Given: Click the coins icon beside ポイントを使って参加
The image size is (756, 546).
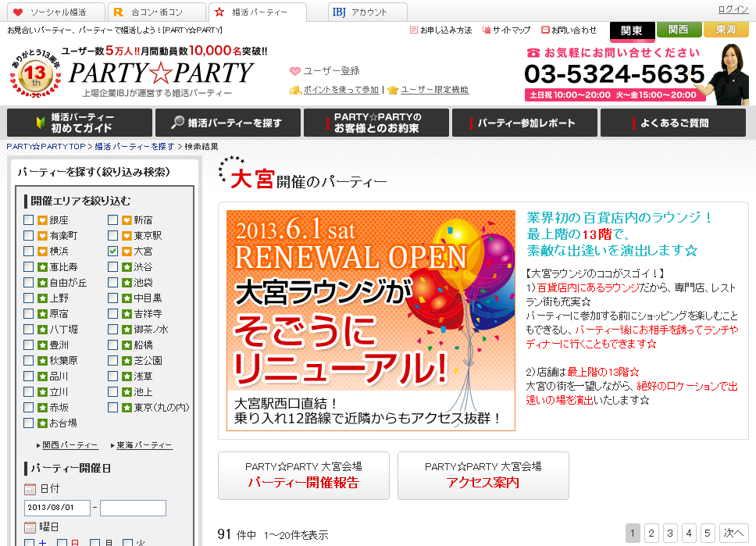Looking at the screenshot, I should pyautogui.click(x=295, y=90).
